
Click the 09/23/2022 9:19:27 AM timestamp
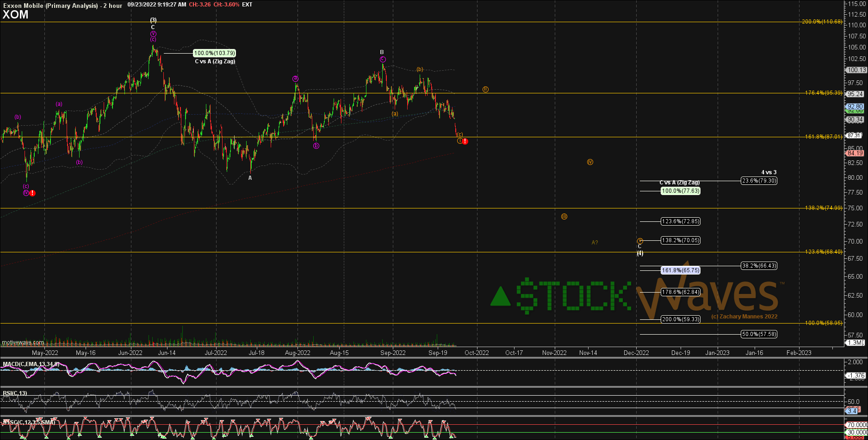click(x=157, y=5)
